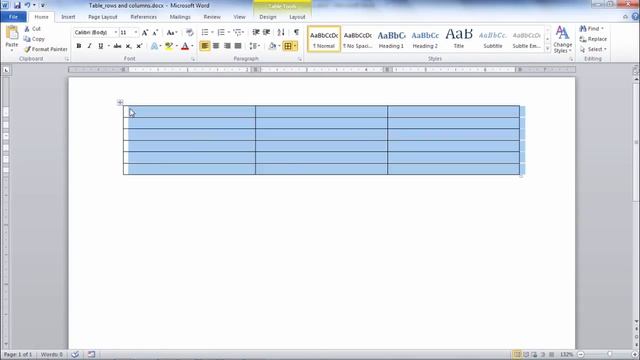Apply the No Spacing style

(358, 39)
